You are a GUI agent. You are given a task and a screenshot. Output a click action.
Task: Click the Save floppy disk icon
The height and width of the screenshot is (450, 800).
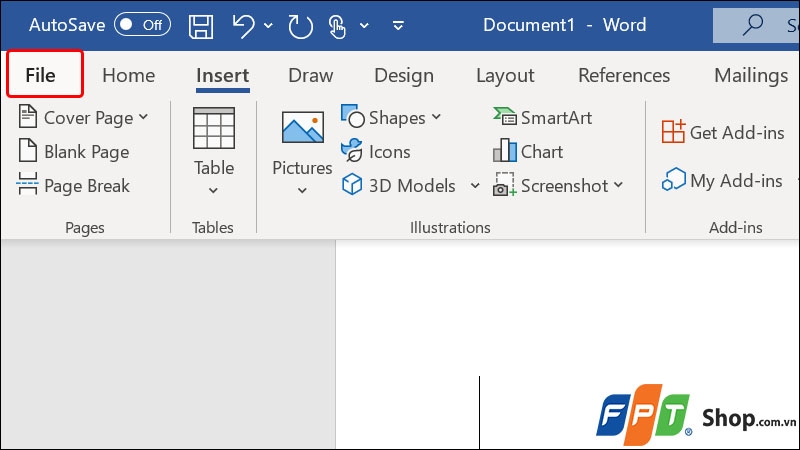[201, 26]
